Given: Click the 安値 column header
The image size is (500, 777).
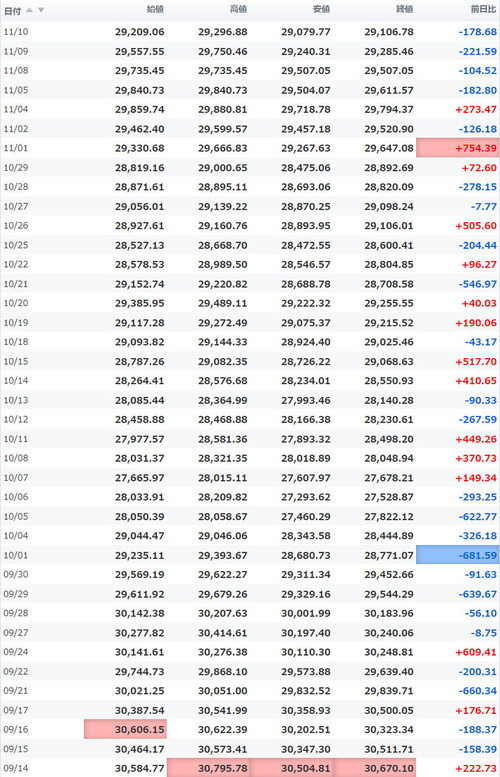Looking at the screenshot, I should point(322,9).
